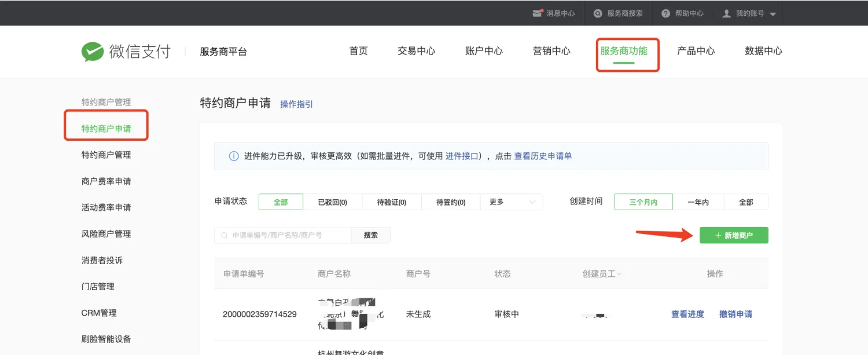Click the magnifier icon in the search box
Screen dimensions: 868x355
[224, 235]
